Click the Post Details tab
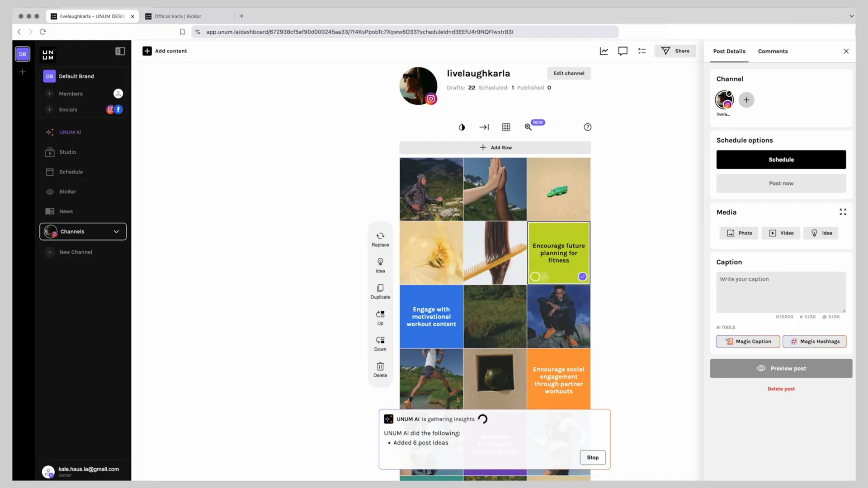Viewport: 868px width, 488px height. click(730, 51)
